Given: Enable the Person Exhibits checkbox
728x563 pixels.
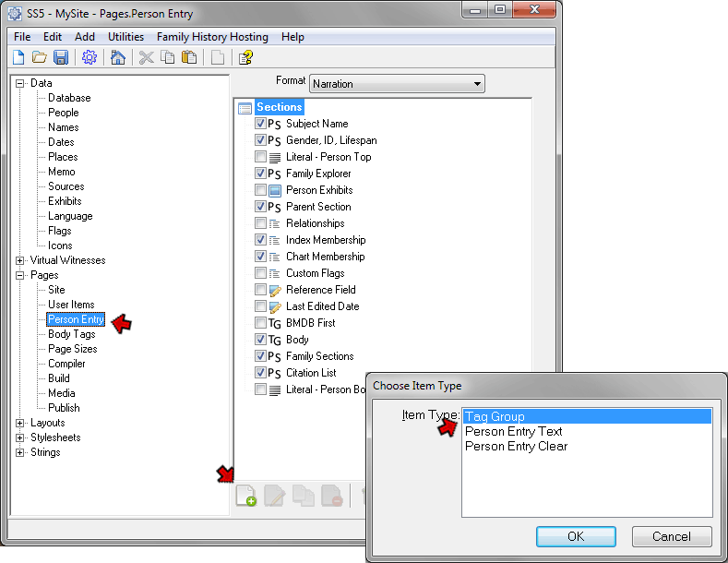Looking at the screenshot, I should pyautogui.click(x=260, y=190).
